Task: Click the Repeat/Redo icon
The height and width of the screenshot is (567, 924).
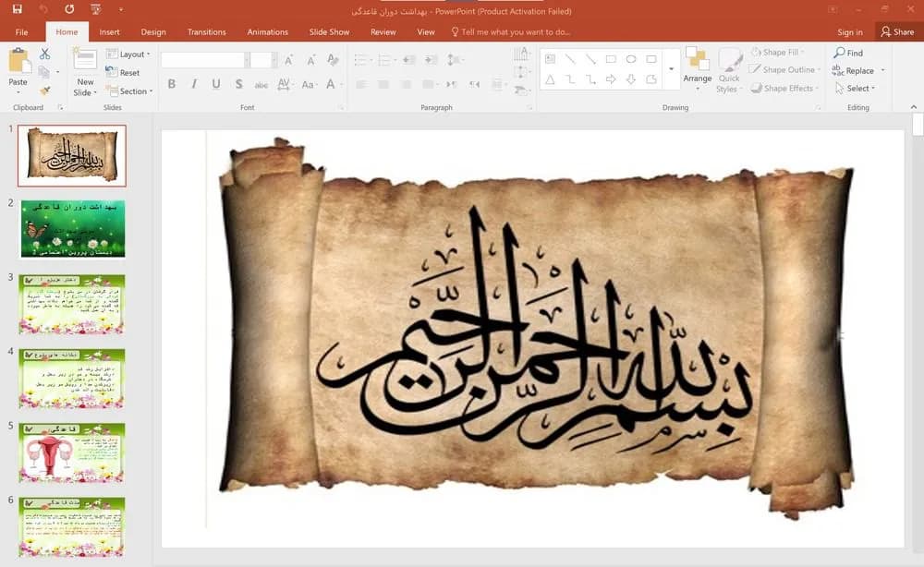Action: pos(69,9)
